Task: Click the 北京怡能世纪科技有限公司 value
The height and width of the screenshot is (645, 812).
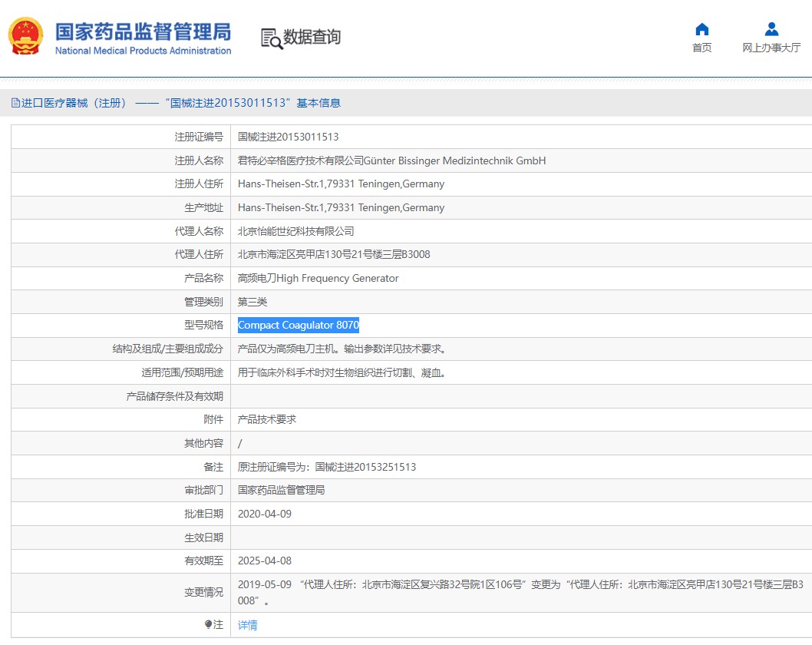Action: (x=295, y=231)
